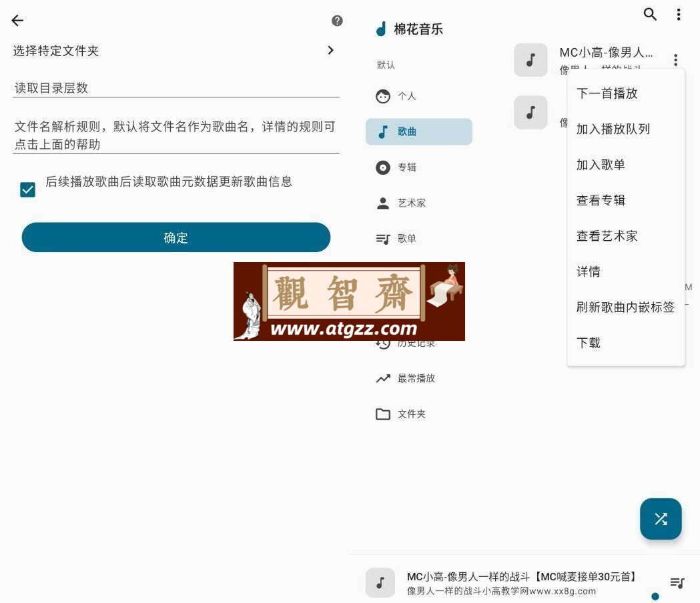Choose 加入播放队列 from the context menu
This screenshot has height=603, width=700.
626,129
